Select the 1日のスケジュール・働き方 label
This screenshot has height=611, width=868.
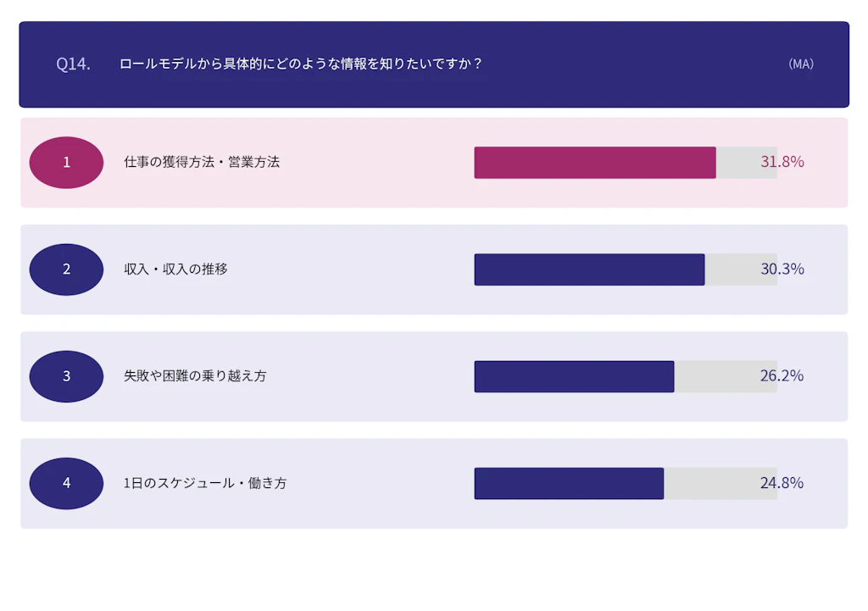(205, 483)
